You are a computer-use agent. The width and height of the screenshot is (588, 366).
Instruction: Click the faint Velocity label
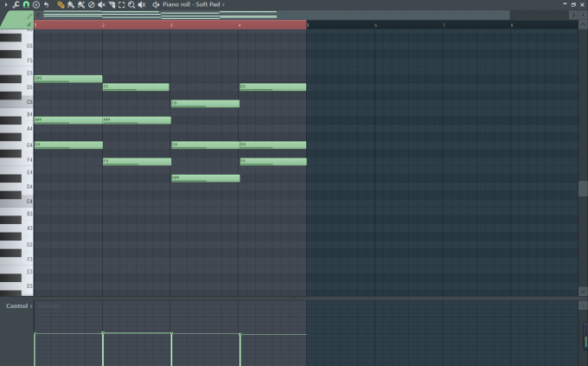click(48, 306)
